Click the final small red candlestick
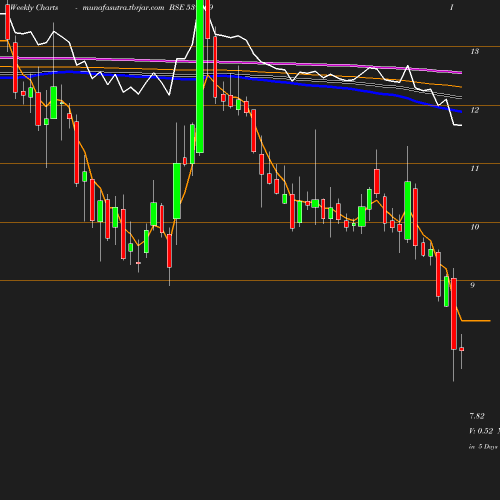 (462, 349)
